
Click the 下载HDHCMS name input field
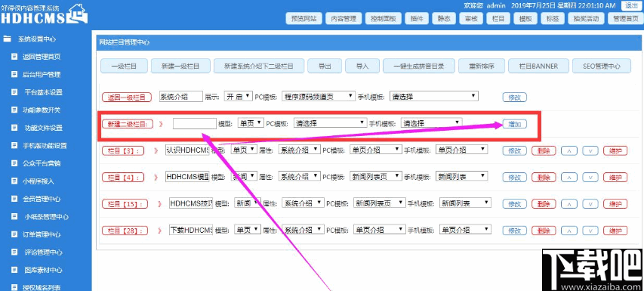[191, 229]
